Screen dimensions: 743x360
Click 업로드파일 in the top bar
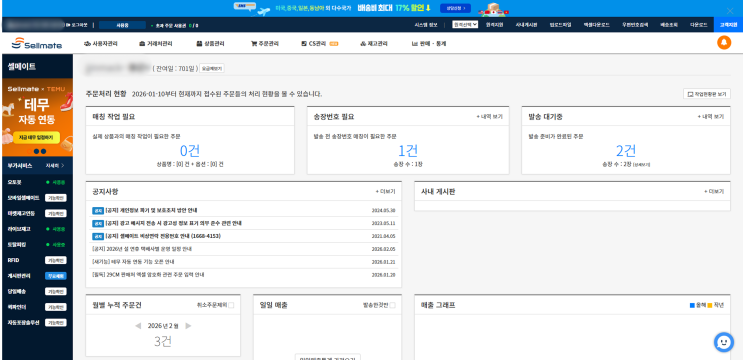click(x=561, y=25)
